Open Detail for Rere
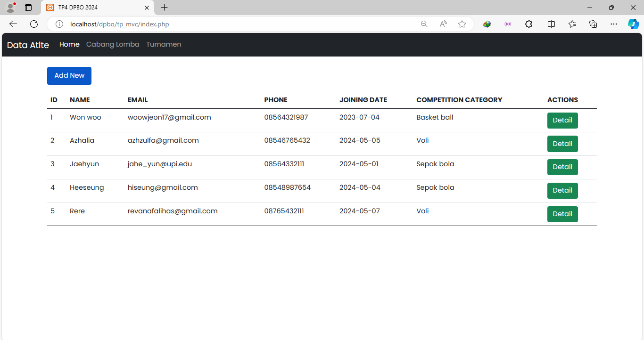 562,214
